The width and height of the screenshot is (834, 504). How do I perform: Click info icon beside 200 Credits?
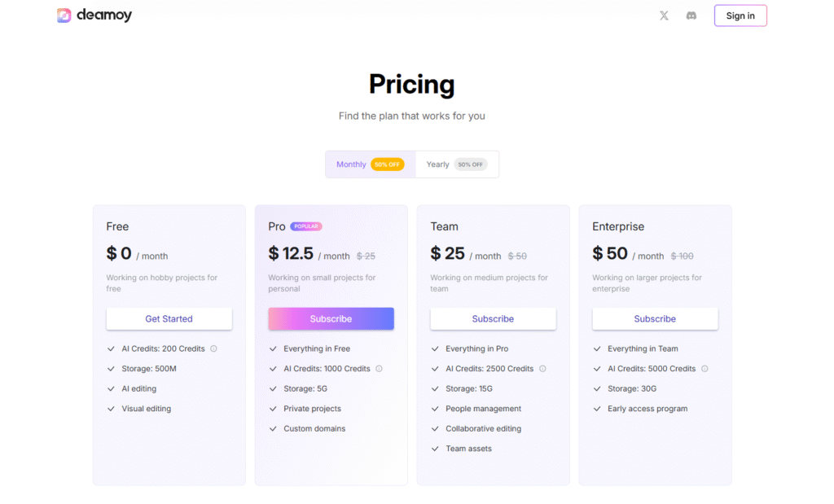coord(213,348)
